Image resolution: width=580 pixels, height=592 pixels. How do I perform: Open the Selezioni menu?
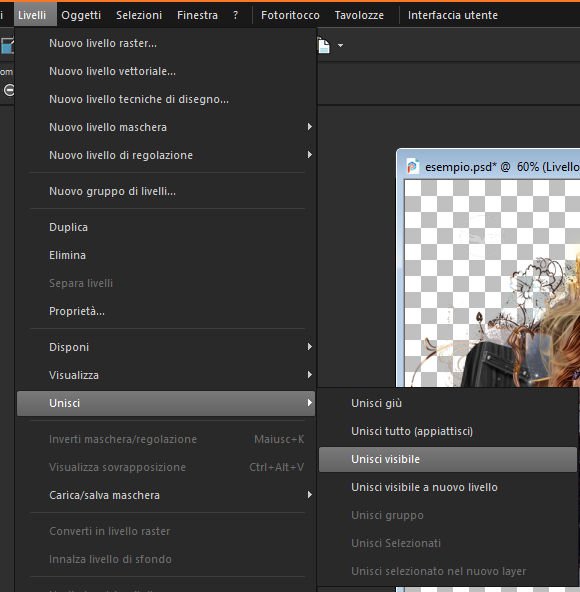(x=139, y=15)
